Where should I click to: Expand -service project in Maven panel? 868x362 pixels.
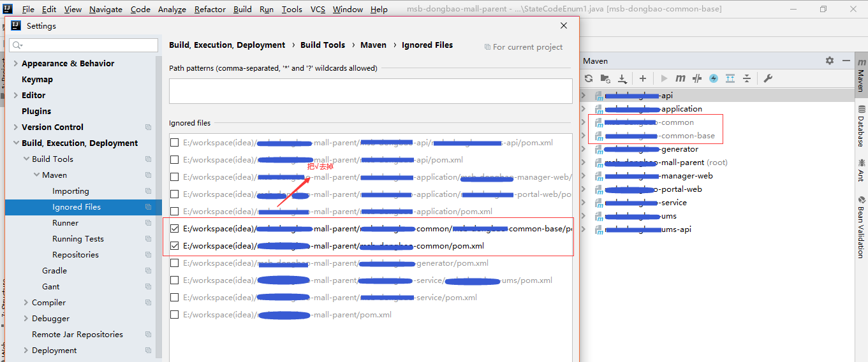point(583,203)
